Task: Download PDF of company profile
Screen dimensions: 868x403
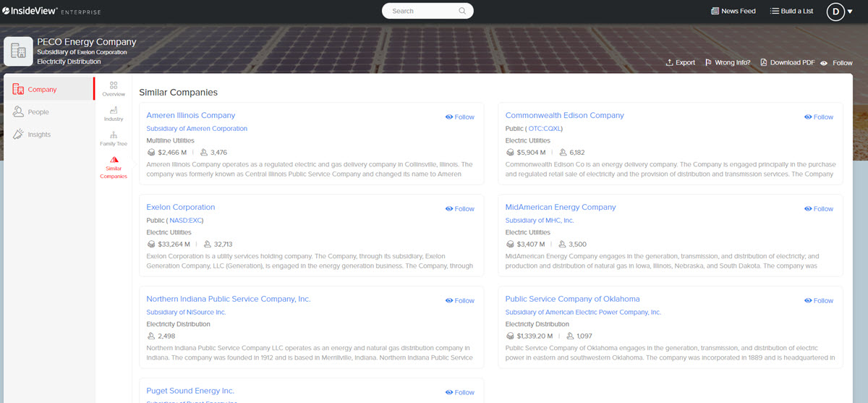Action: [787, 63]
